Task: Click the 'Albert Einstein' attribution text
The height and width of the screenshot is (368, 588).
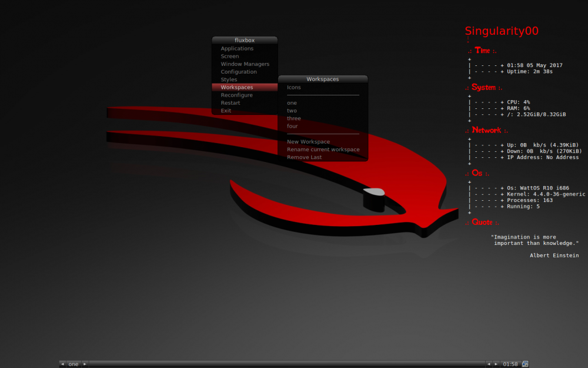Action: [554, 256]
